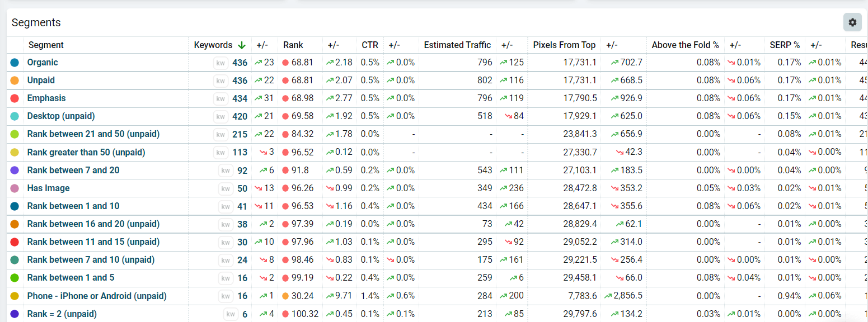This screenshot has width=868, height=322.
Task: Click keyword count 434 in Emphasis row
Action: click(240, 99)
